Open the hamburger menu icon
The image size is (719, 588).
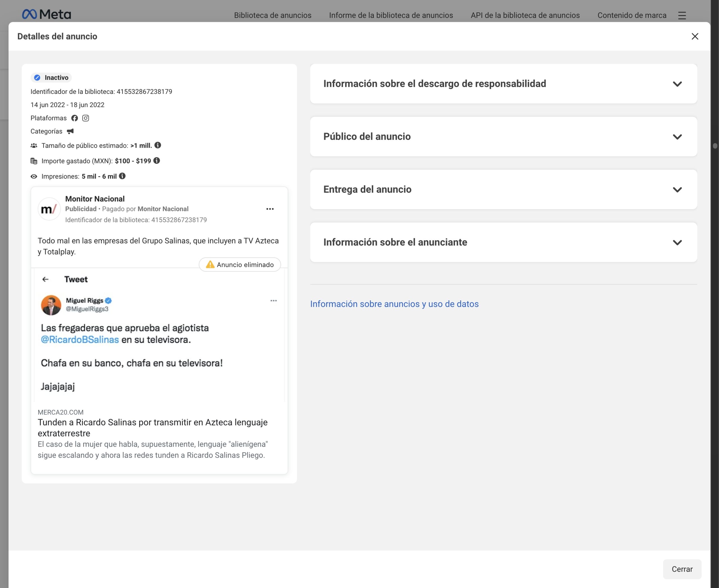682,15
